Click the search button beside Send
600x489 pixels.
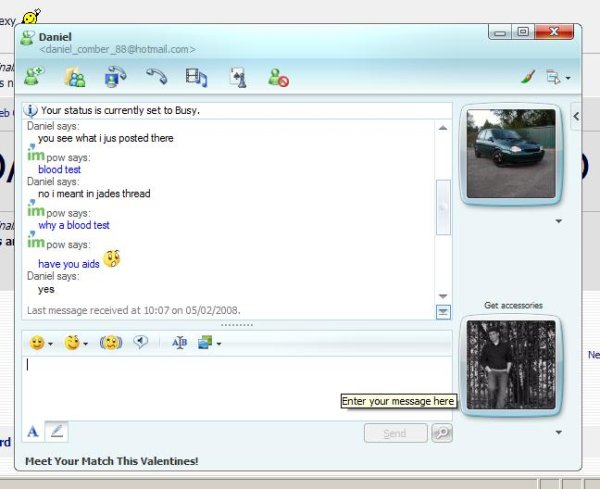tap(441, 433)
